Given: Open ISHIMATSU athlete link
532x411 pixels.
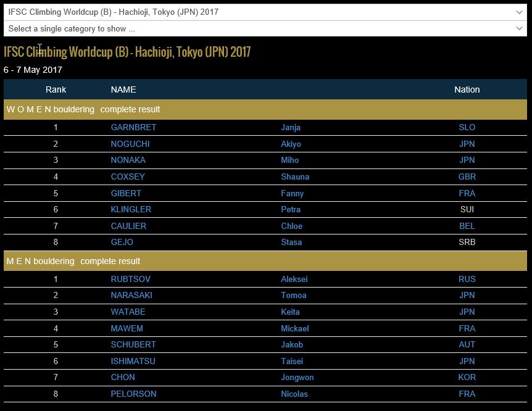Looking at the screenshot, I should click(133, 361).
